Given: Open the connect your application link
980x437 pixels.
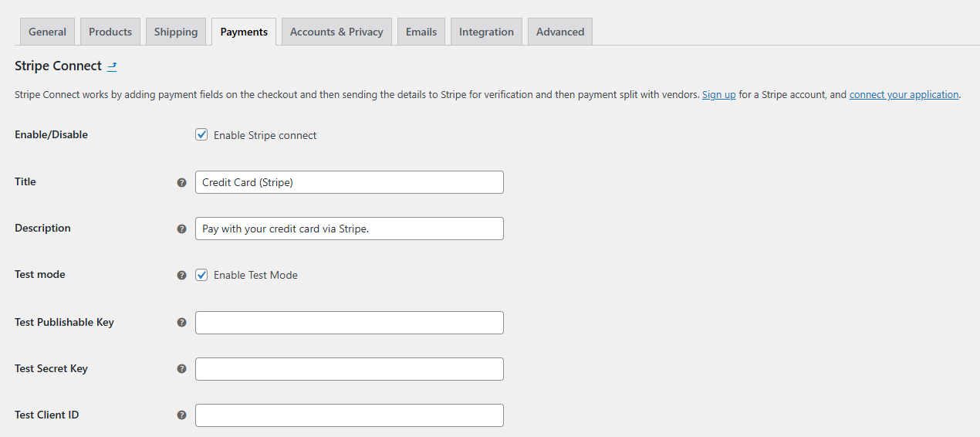Looking at the screenshot, I should point(904,94).
